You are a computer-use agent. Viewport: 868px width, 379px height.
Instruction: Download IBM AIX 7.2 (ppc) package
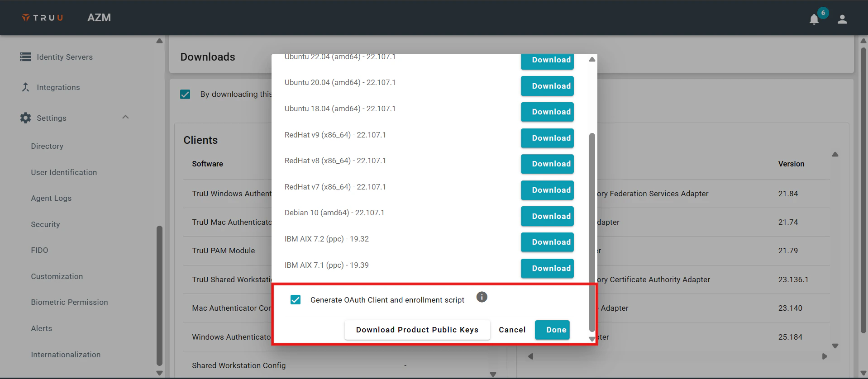coord(547,242)
